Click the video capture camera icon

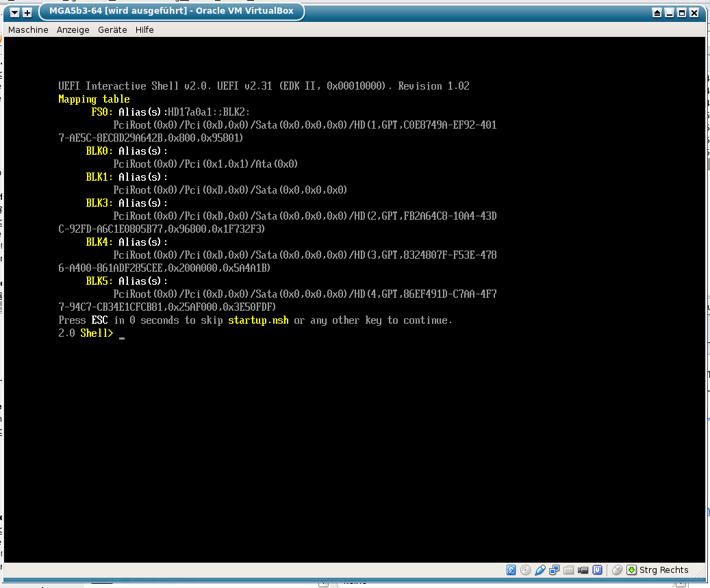[583, 570]
